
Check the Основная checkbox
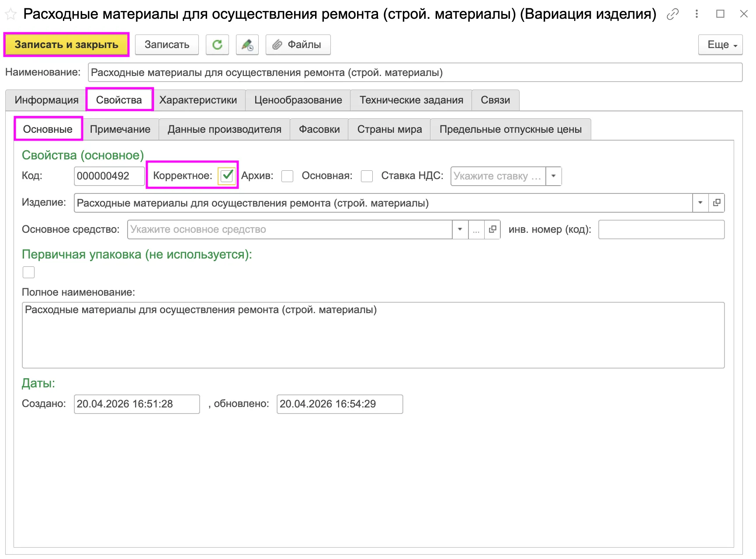(x=367, y=176)
